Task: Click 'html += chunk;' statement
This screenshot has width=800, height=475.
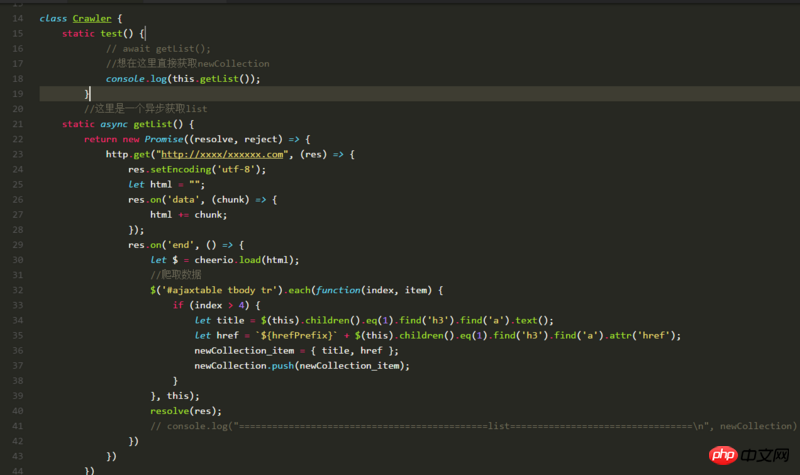Action: pos(189,215)
